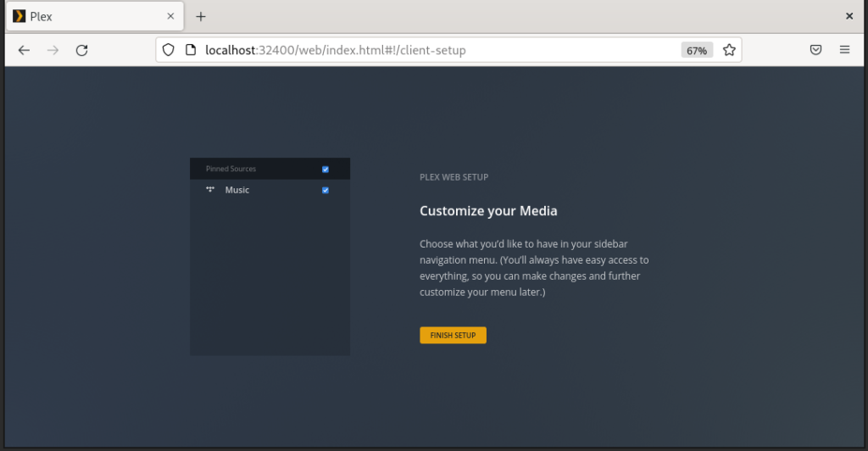The height and width of the screenshot is (451, 868).
Task: Click the page info document icon
Action: tap(191, 50)
